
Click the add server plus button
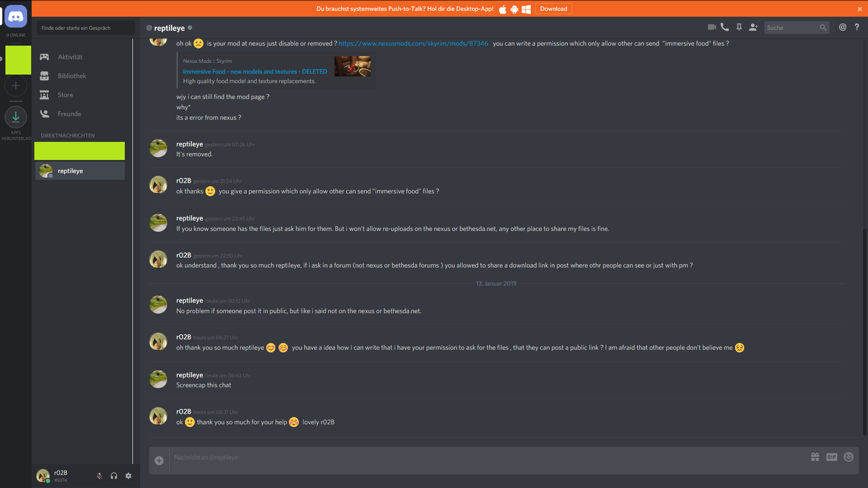(16, 85)
